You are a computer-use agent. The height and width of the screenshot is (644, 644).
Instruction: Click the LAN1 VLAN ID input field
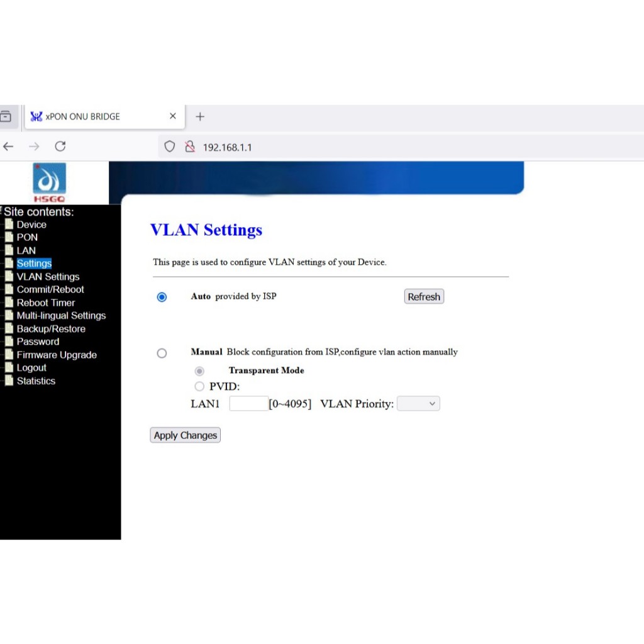point(248,404)
